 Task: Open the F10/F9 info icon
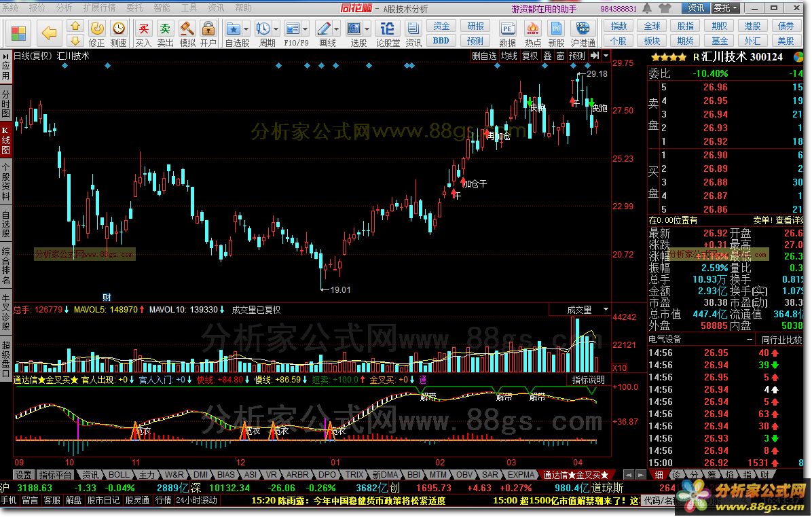tap(293, 29)
